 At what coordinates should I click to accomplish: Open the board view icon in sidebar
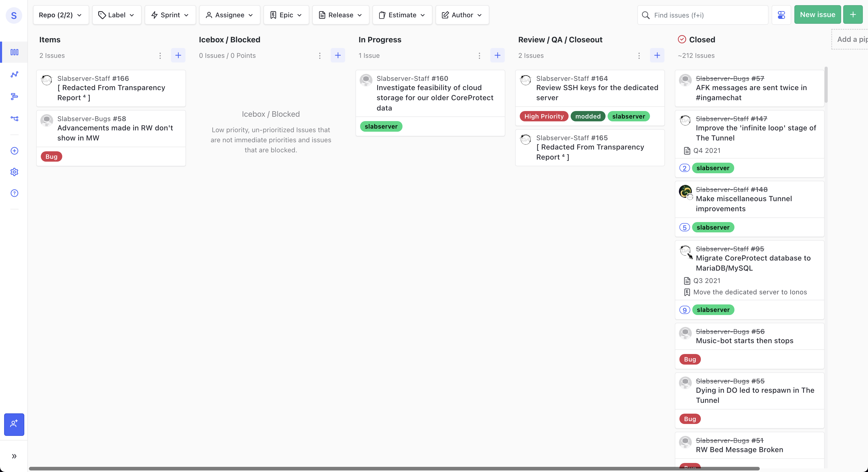[x=14, y=52]
